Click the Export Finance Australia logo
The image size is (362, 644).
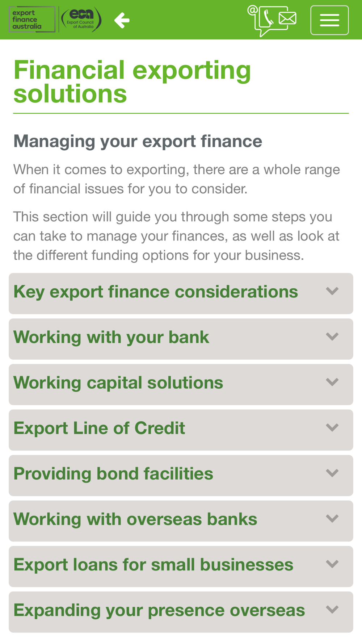tap(32, 20)
